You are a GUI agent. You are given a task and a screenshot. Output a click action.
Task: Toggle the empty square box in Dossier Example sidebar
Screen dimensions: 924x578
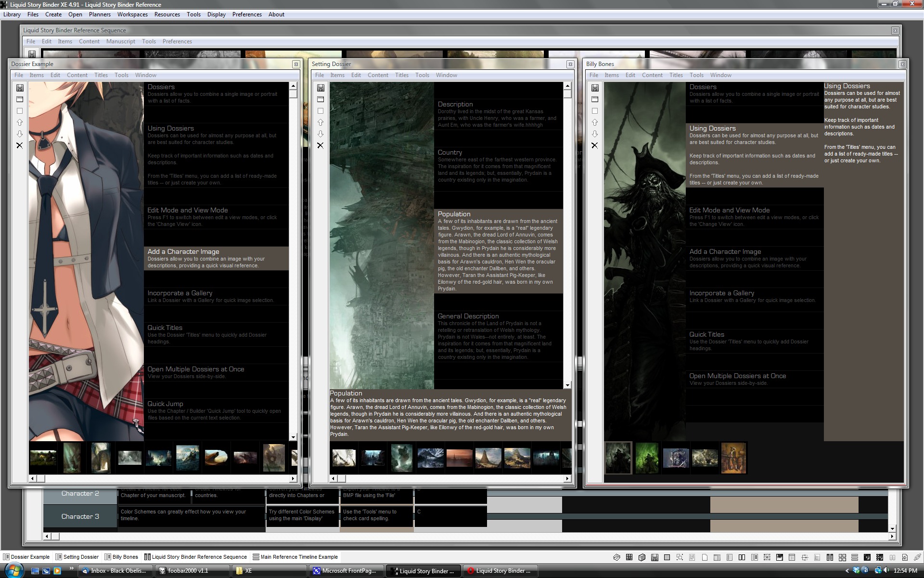20,111
